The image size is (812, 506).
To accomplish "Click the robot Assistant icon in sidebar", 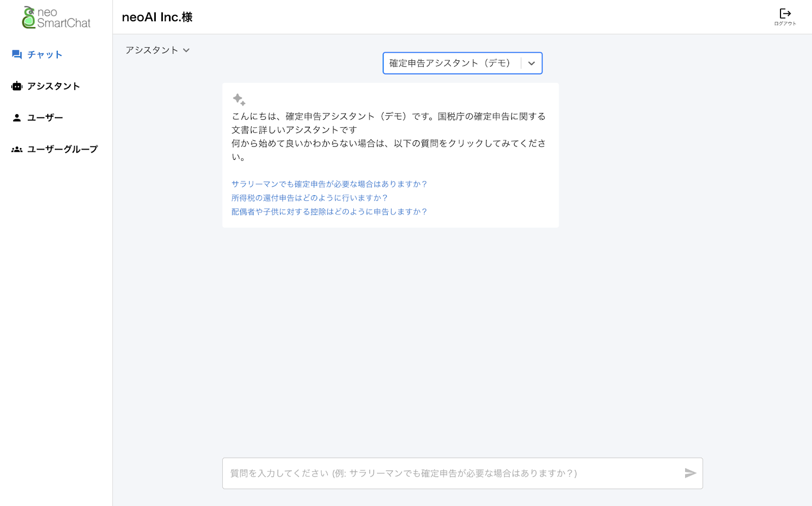I will [x=17, y=86].
